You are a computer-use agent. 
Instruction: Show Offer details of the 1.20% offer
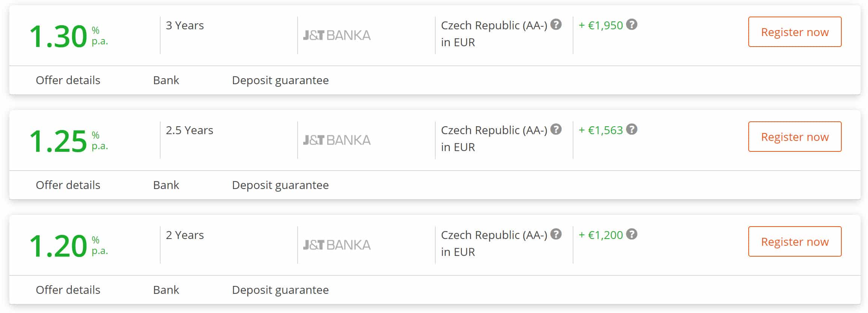(x=68, y=290)
